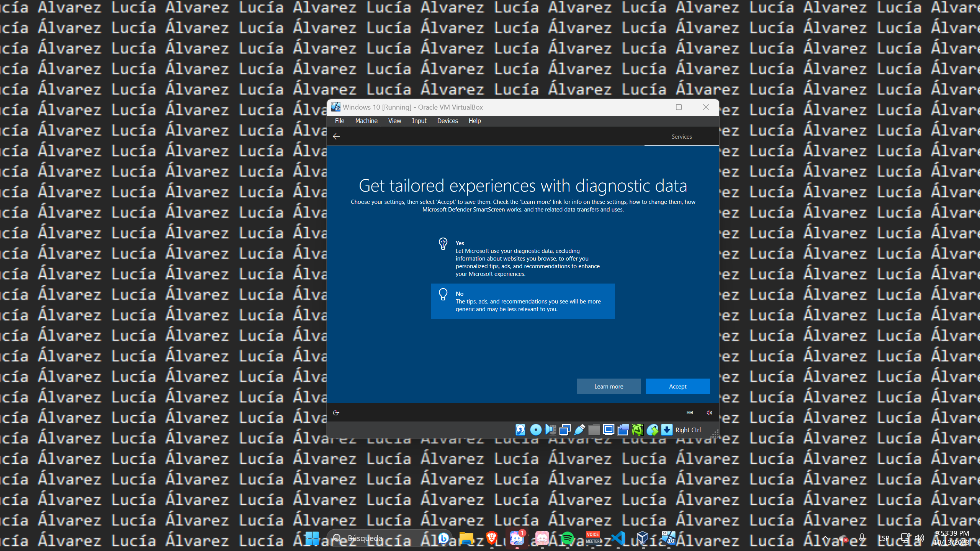The height and width of the screenshot is (551, 980).
Task: Open the Devices menu in VirtualBox
Action: pos(447,121)
